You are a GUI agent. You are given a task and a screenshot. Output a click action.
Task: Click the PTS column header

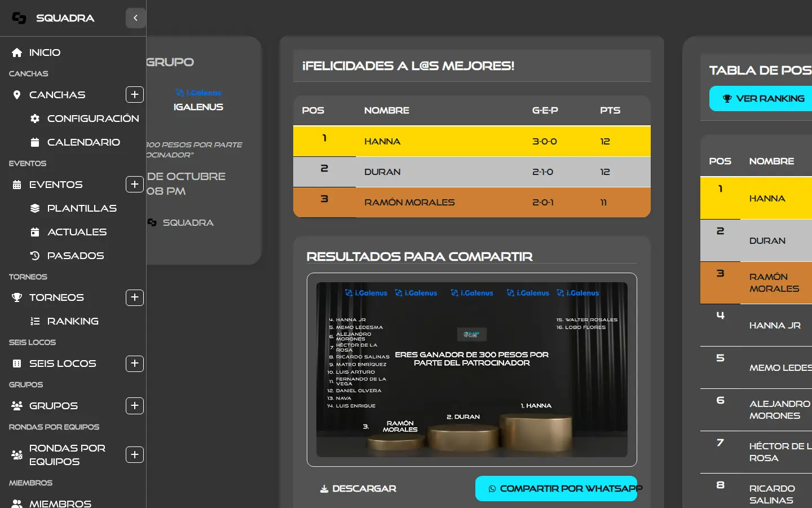(610, 111)
